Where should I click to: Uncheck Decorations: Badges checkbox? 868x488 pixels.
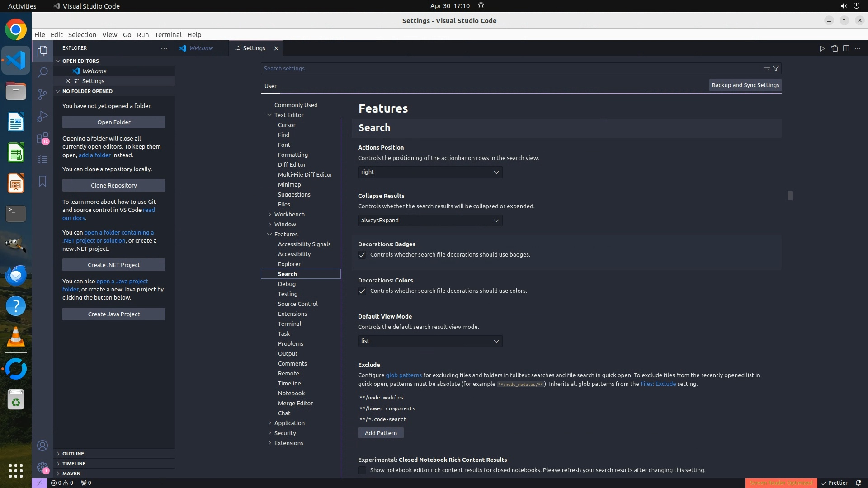click(x=362, y=255)
